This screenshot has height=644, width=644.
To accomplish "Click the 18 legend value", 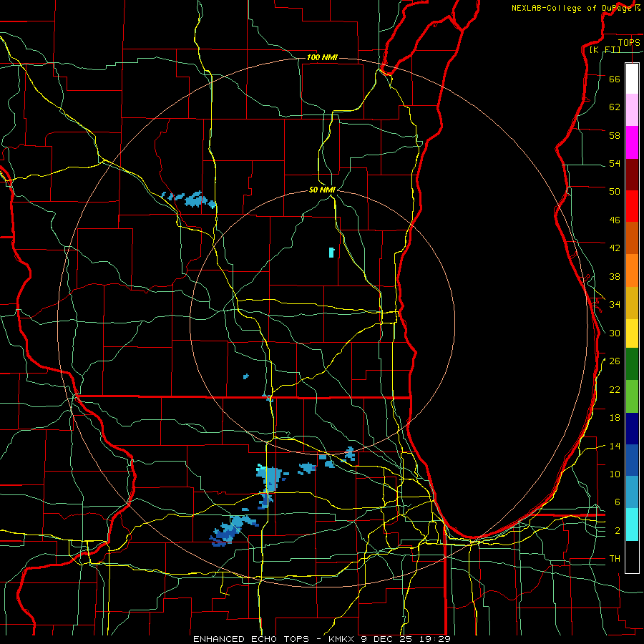I will pos(615,418).
